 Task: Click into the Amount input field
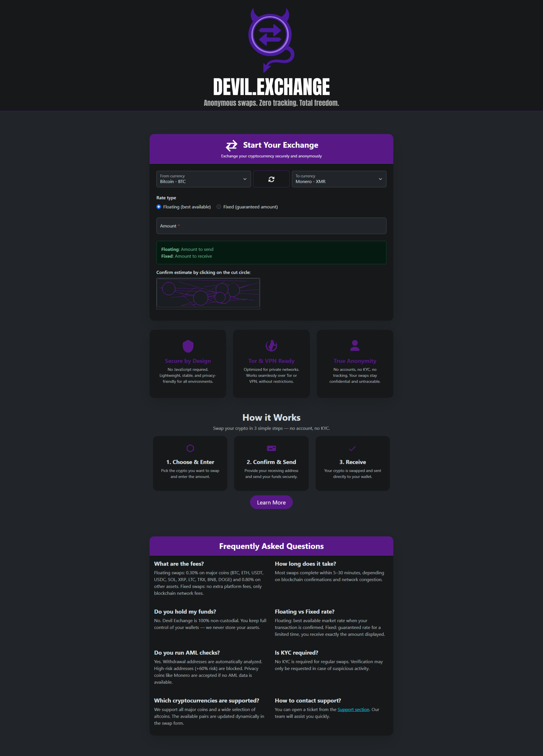tap(271, 226)
